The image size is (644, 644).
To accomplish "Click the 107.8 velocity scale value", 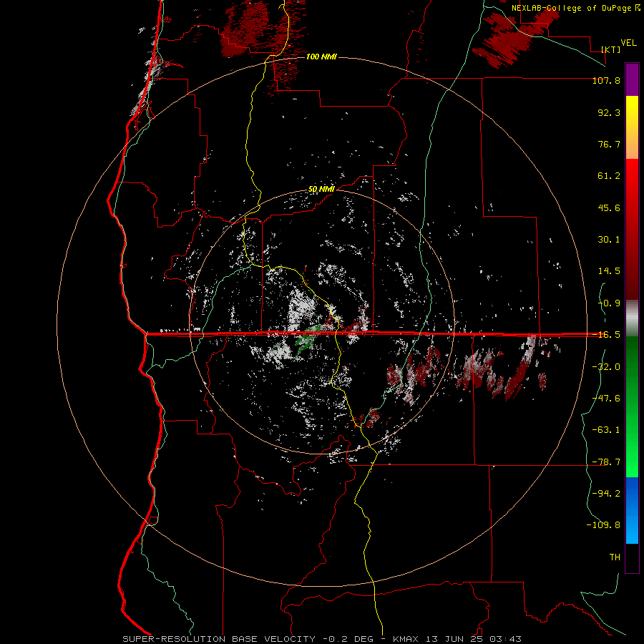I will point(606,81).
